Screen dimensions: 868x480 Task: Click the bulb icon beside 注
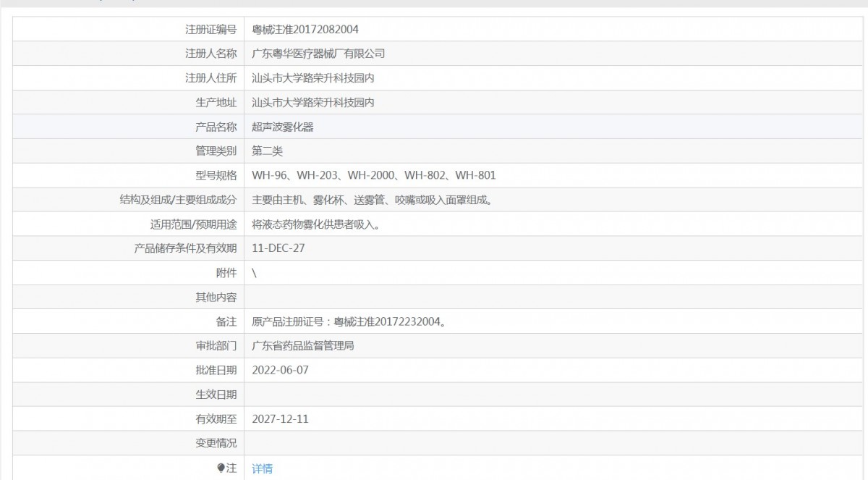221,468
